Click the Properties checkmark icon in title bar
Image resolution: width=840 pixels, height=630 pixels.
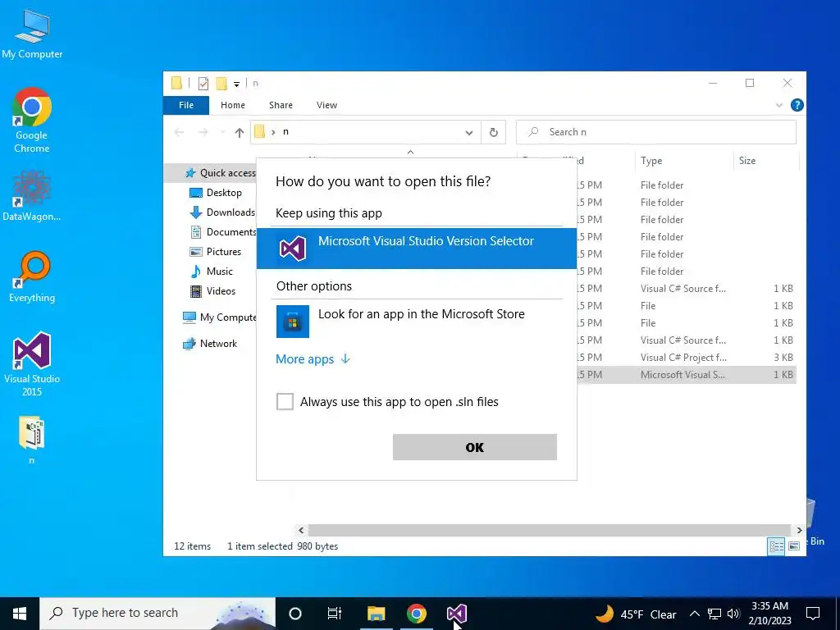pos(203,84)
